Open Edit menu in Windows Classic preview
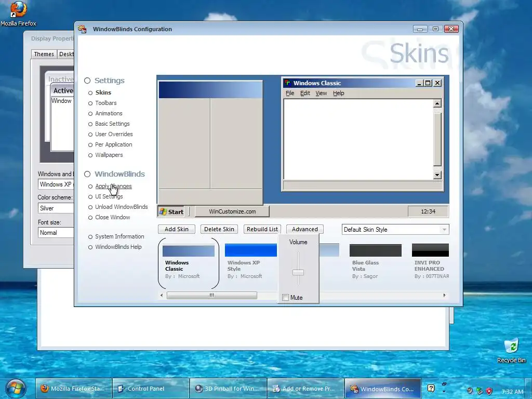The image size is (532, 399). 305,94
